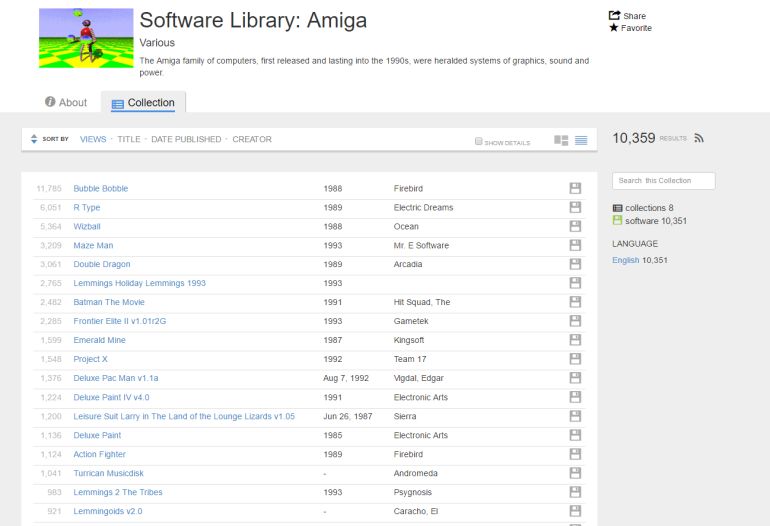Sort results by Views

coord(93,139)
